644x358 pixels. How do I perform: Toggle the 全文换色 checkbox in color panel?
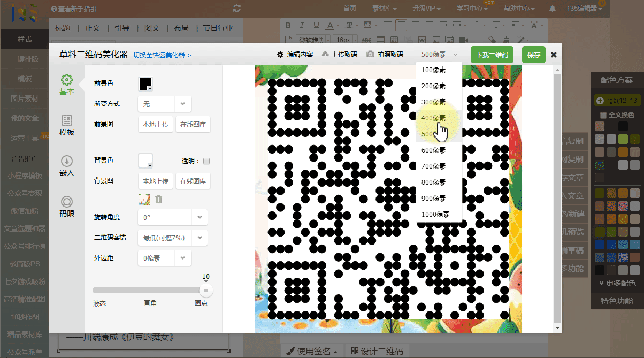coord(603,115)
